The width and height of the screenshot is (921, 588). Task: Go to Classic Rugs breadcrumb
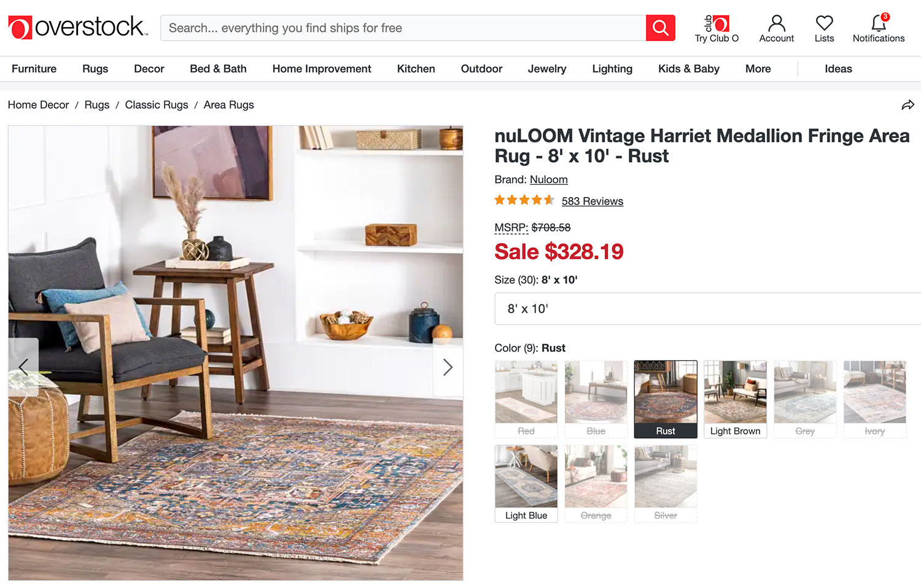click(157, 105)
